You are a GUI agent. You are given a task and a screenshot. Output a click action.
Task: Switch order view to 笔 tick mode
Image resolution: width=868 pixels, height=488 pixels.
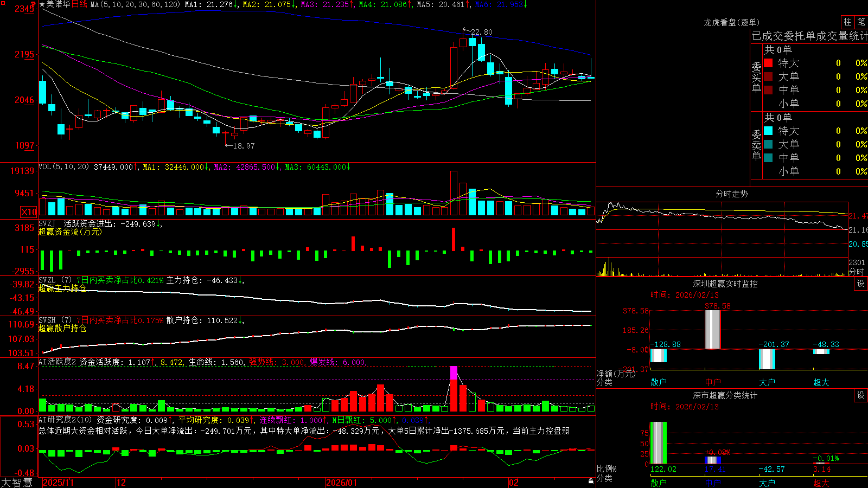(861, 22)
